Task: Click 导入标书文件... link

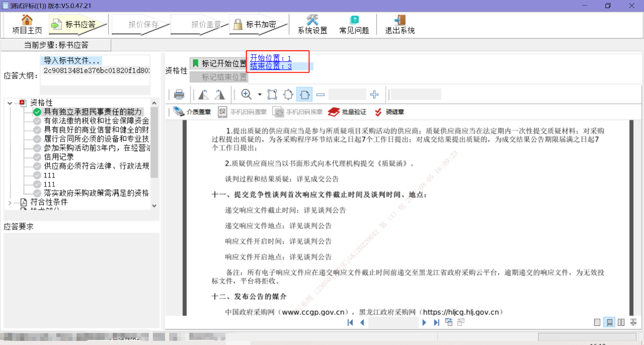Action: coord(72,60)
